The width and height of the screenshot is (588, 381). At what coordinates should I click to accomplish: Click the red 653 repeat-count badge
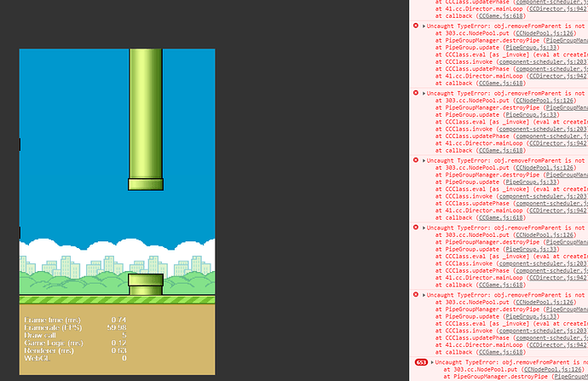pos(421,362)
